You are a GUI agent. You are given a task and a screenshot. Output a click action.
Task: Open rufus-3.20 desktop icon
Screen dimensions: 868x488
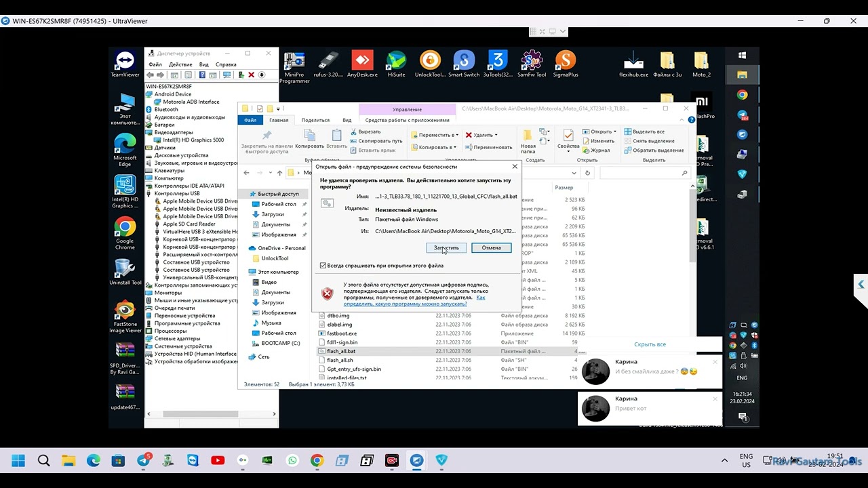coord(328,64)
